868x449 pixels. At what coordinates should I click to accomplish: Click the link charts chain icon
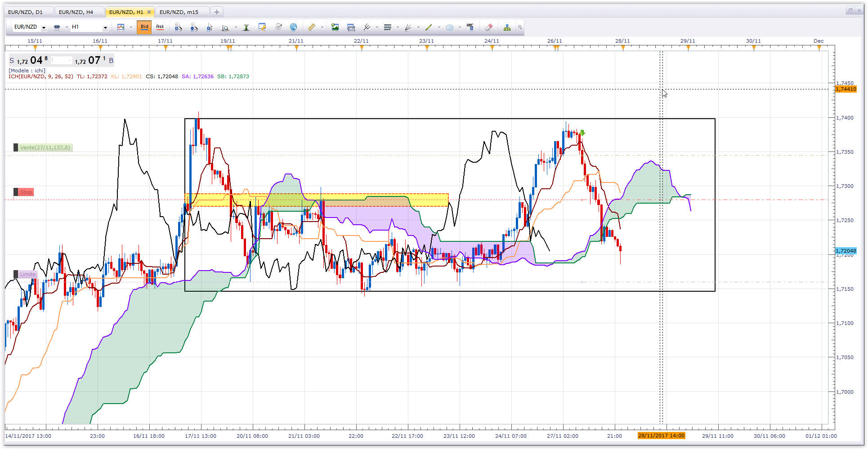pyautogui.click(x=57, y=27)
